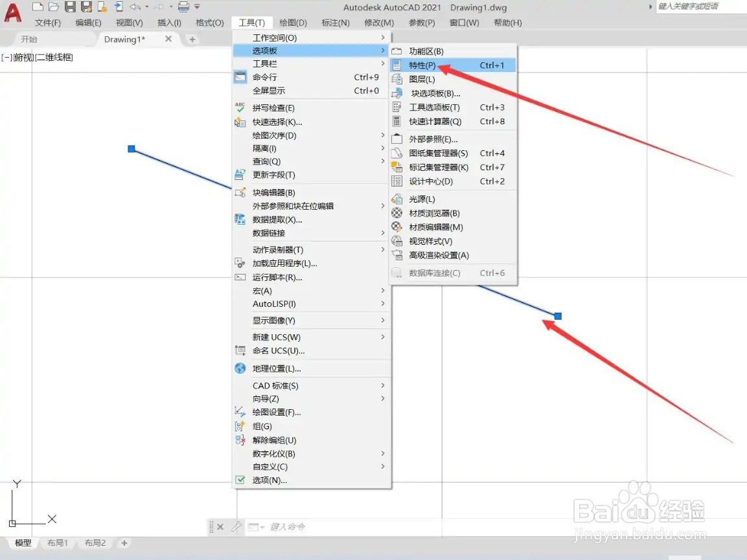This screenshot has width=747, height=560.
Task: Toggle 图纸集管理器(S) sheet set manager
Action: [453, 153]
